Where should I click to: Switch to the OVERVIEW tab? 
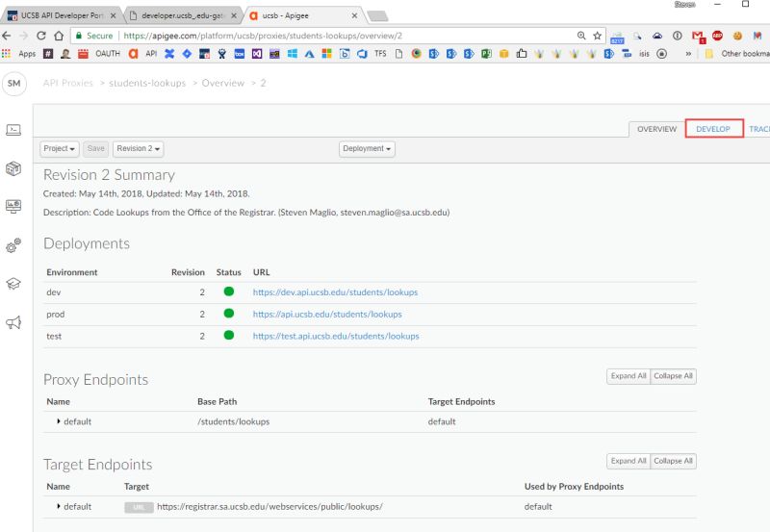tap(656, 129)
